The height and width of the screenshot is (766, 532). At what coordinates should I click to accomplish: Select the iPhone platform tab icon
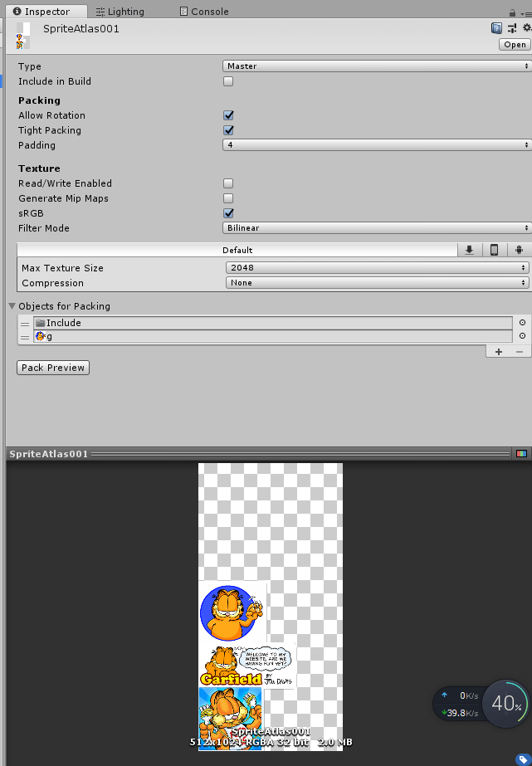(x=495, y=250)
